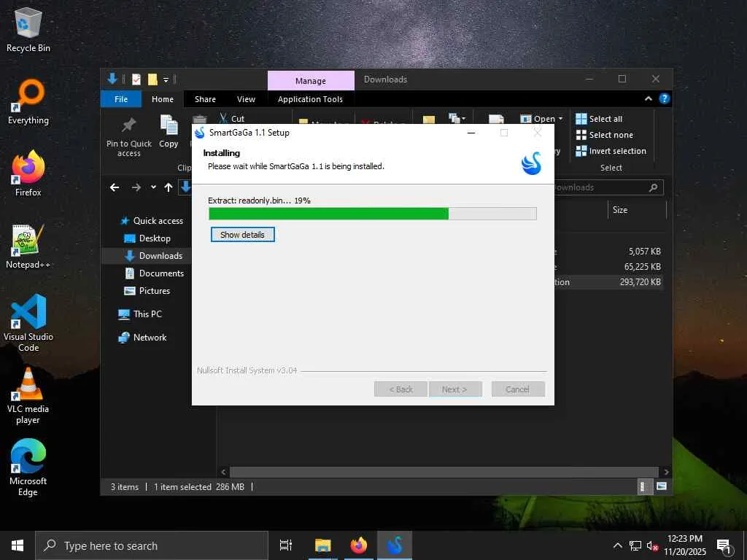Show hidden tray icons chevron

[x=617, y=546]
